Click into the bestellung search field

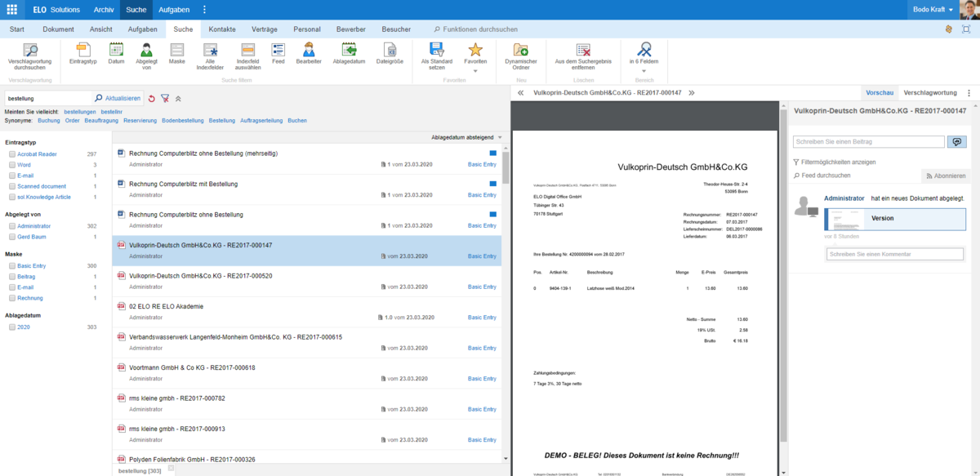click(48, 98)
